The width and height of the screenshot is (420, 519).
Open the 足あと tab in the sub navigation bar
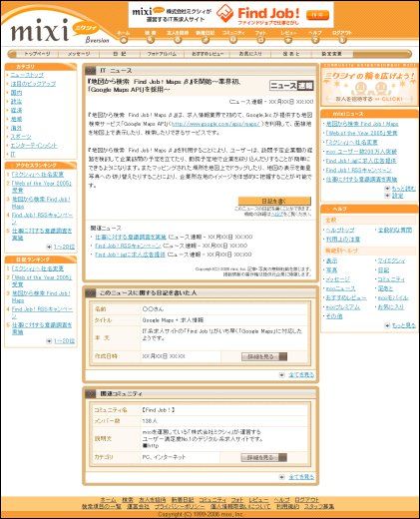[x=291, y=54]
